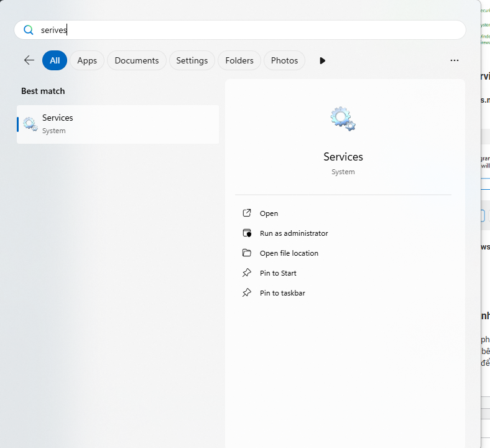The image size is (490, 448).
Task: Filter results by Settings
Action: click(192, 60)
